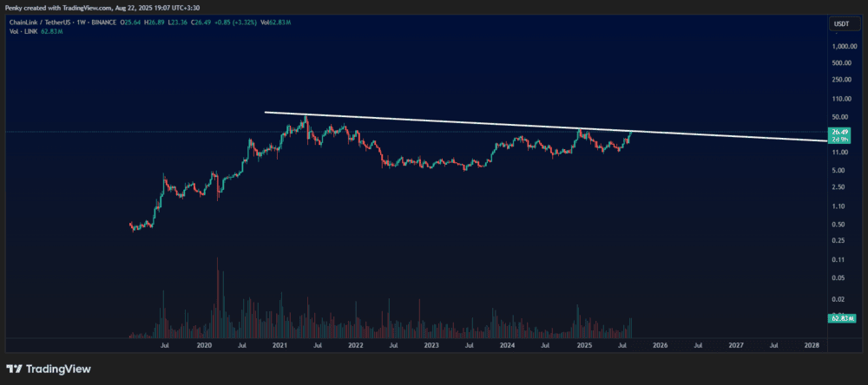Image resolution: width=868 pixels, height=385 pixels.
Task: Open the USDT currency dropdown
Action: click(840, 23)
